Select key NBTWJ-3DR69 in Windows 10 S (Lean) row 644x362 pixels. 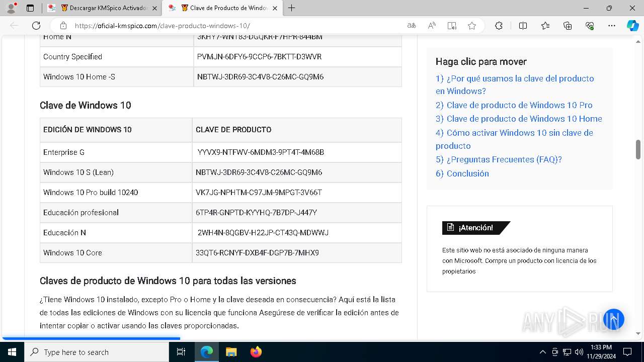[259, 172]
